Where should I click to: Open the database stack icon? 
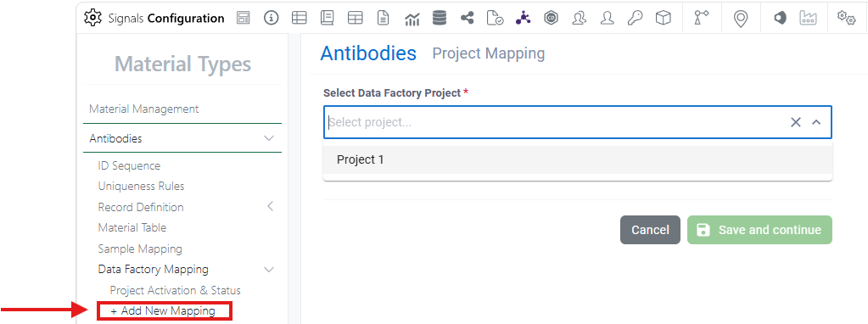440,19
